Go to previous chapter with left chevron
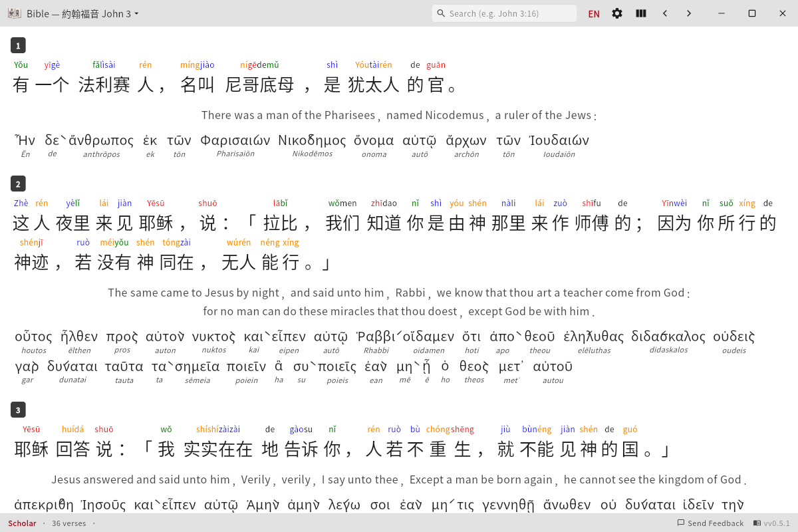This screenshot has height=532, width=798. click(x=664, y=13)
